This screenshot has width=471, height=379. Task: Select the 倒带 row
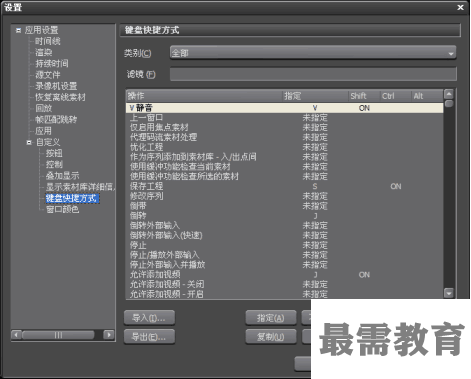pyautogui.click(x=285, y=206)
